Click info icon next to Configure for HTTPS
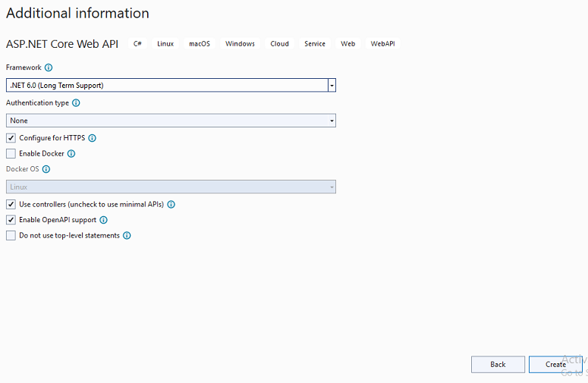This screenshot has width=588, height=383. (x=93, y=138)
